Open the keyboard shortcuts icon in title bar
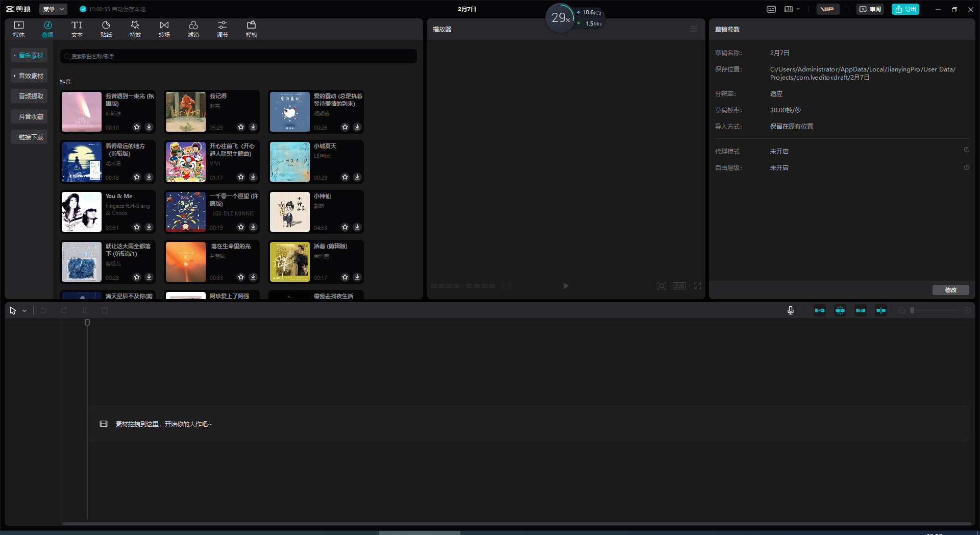Screen dimensions: 980x535 pos(771,9)
